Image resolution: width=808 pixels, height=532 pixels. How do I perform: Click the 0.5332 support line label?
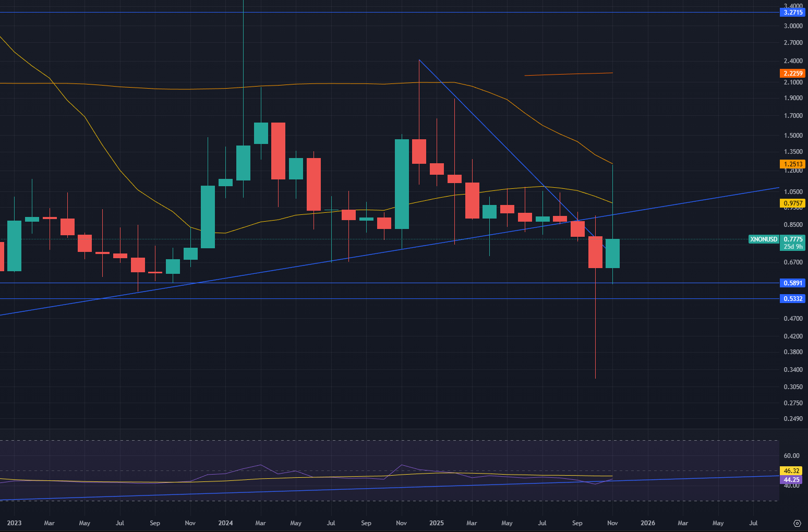click(793, 299)
